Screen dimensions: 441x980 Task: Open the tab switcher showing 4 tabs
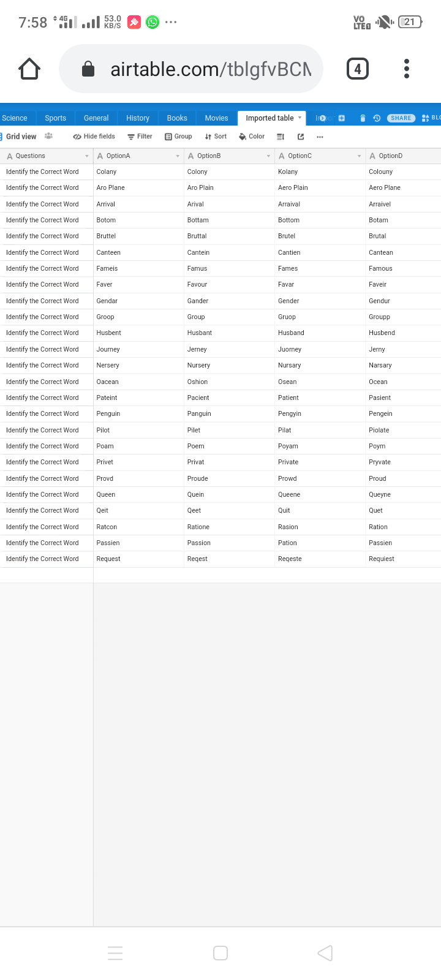click(x=358, y=69)
